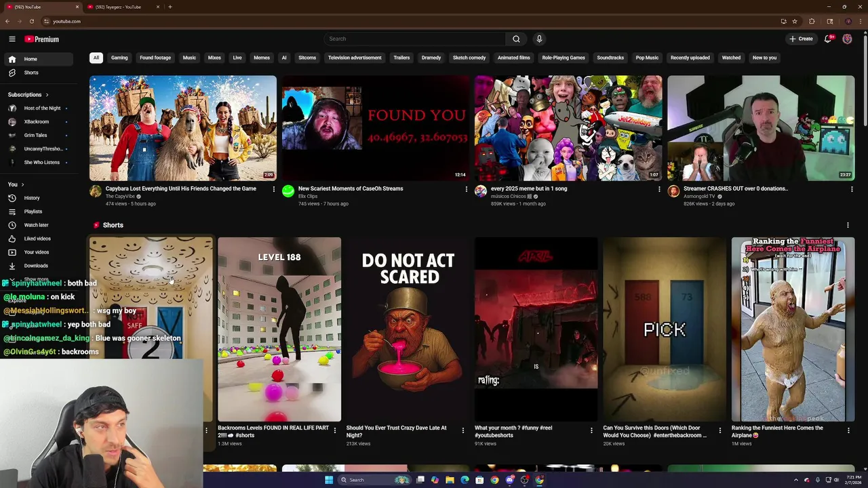Image resolution: width=868 pixels, height=488 pixels.
Task: Open more options for Capybara video
Action: (x=273, y=189)
